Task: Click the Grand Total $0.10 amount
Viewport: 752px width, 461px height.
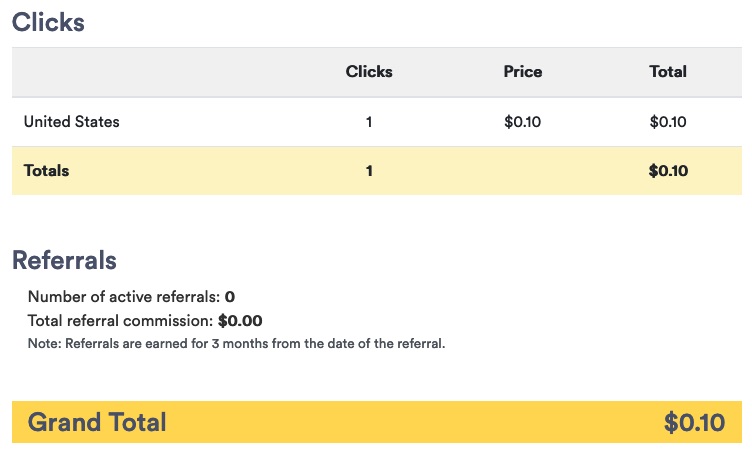Action: tap(694, 423)
